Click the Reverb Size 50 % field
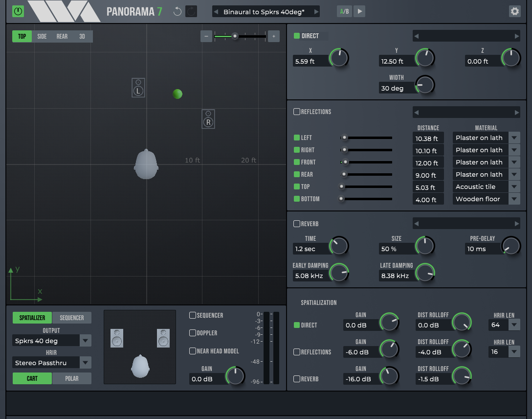This screenshot has width=532, height=419. click(396, 249)
